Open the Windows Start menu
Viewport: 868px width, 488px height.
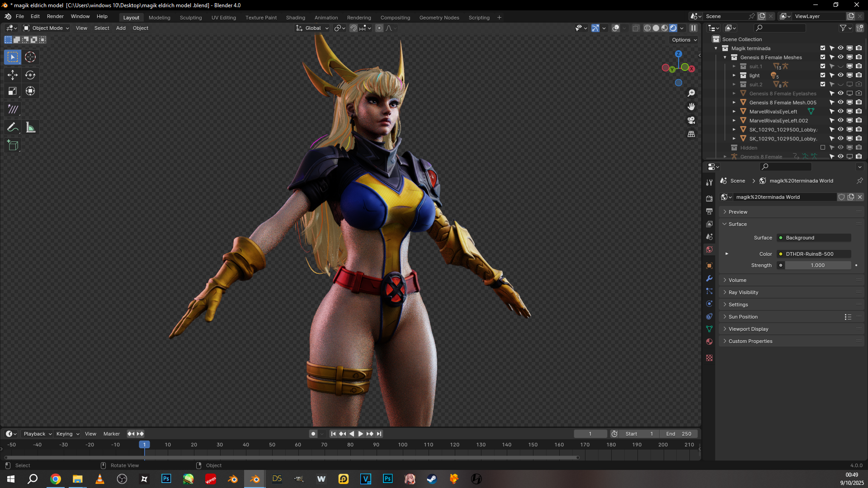(11, 479)
